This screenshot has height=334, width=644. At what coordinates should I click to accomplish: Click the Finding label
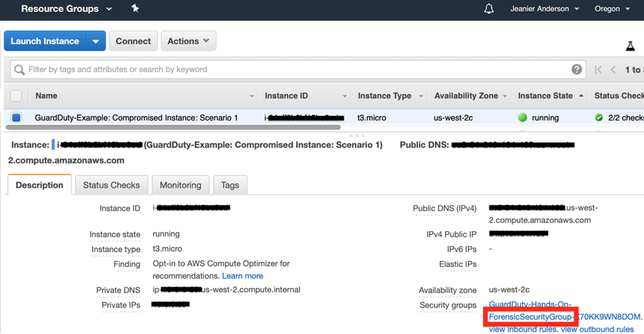[x=127, y=264]
